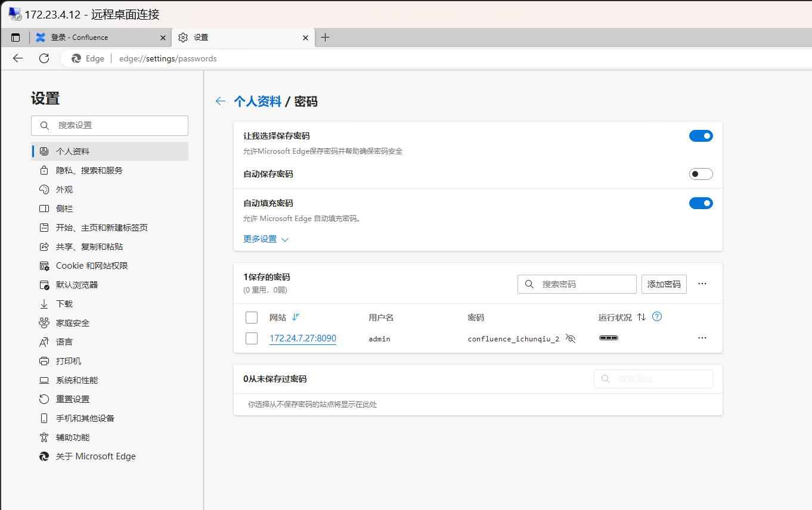
Task: Click the 1保存的密码 heading
Action: tap(266, 277)
